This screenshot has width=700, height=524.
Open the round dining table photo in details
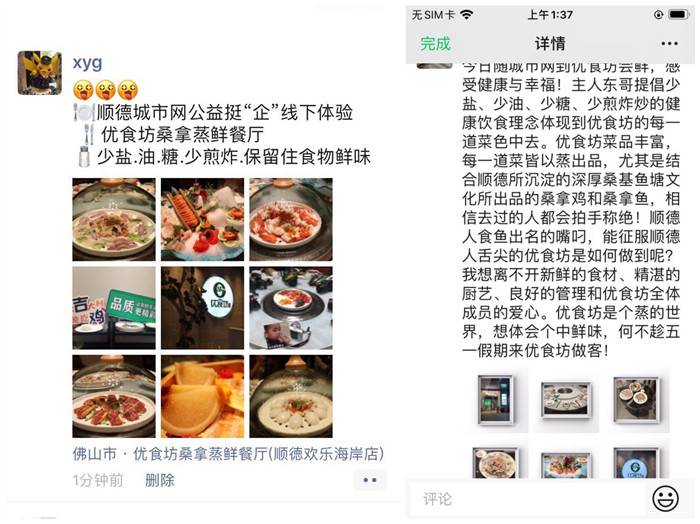click(566, 400)
